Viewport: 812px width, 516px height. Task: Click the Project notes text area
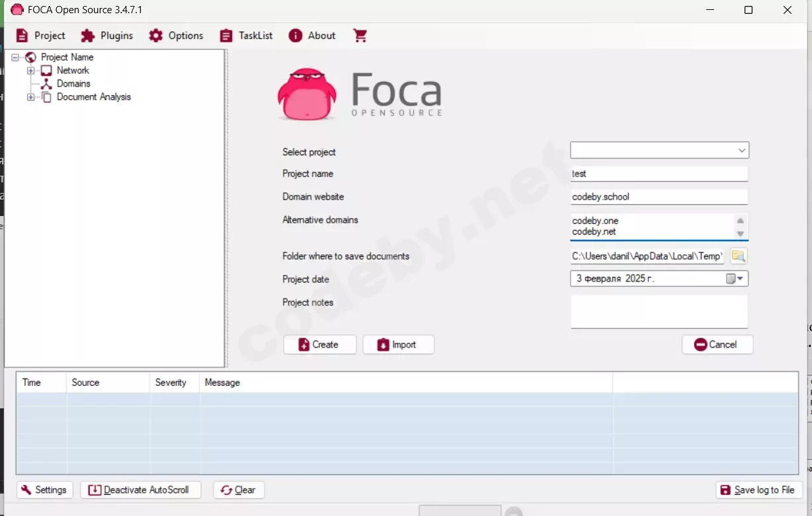pyautogui.click(x=659, y=311)
